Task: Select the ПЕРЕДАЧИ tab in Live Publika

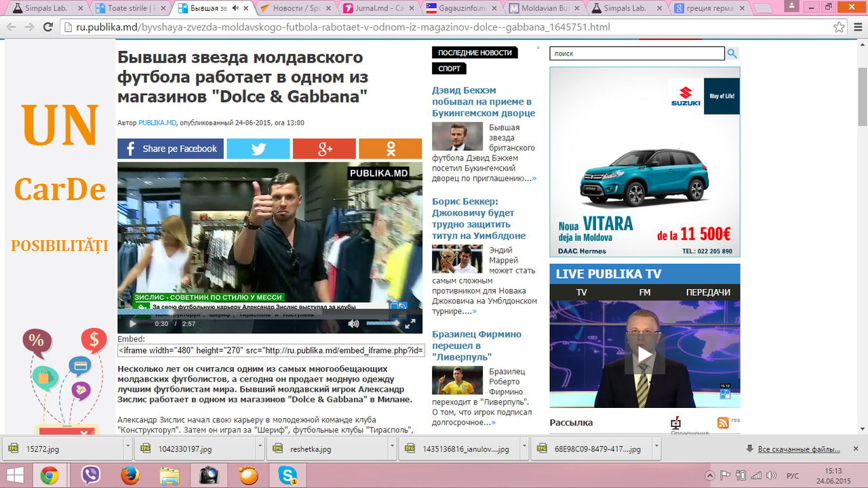Action: 708,292
